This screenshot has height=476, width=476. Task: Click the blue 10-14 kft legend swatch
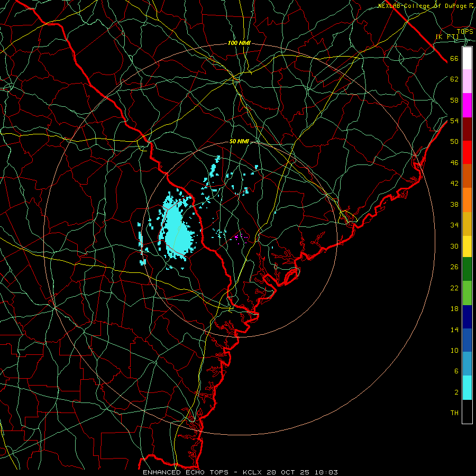[467, 340]
